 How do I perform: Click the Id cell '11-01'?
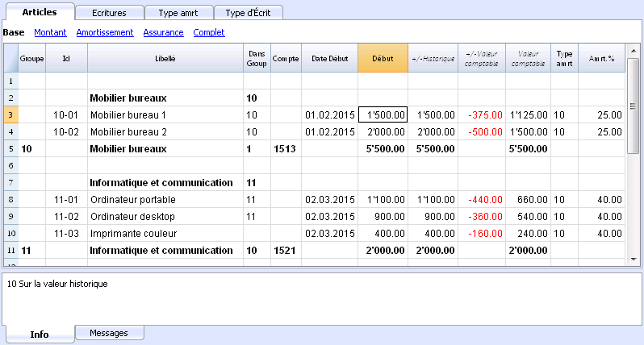tap(66, 199)
